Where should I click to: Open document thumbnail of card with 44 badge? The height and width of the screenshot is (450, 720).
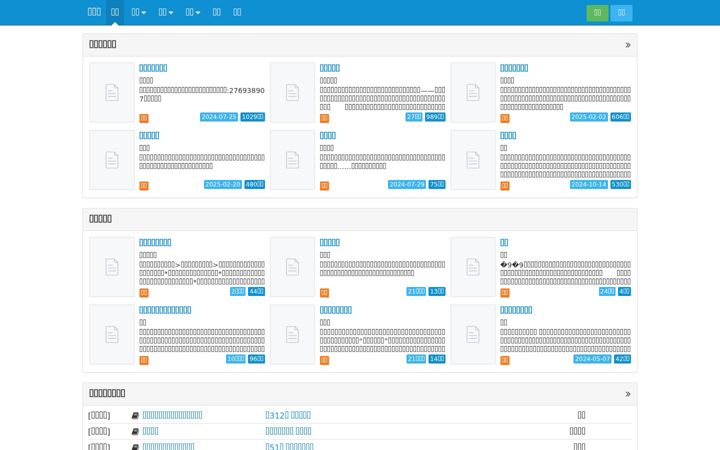tap(112, 267)
